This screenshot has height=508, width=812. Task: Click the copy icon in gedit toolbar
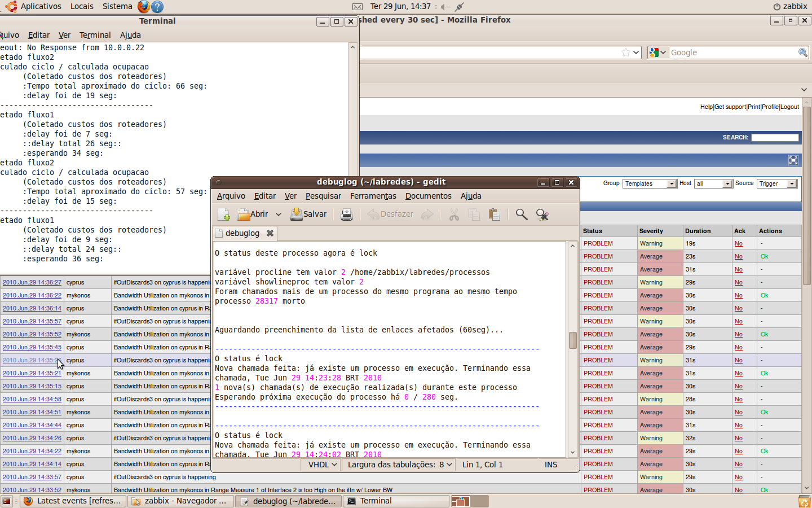pos(474,214)
